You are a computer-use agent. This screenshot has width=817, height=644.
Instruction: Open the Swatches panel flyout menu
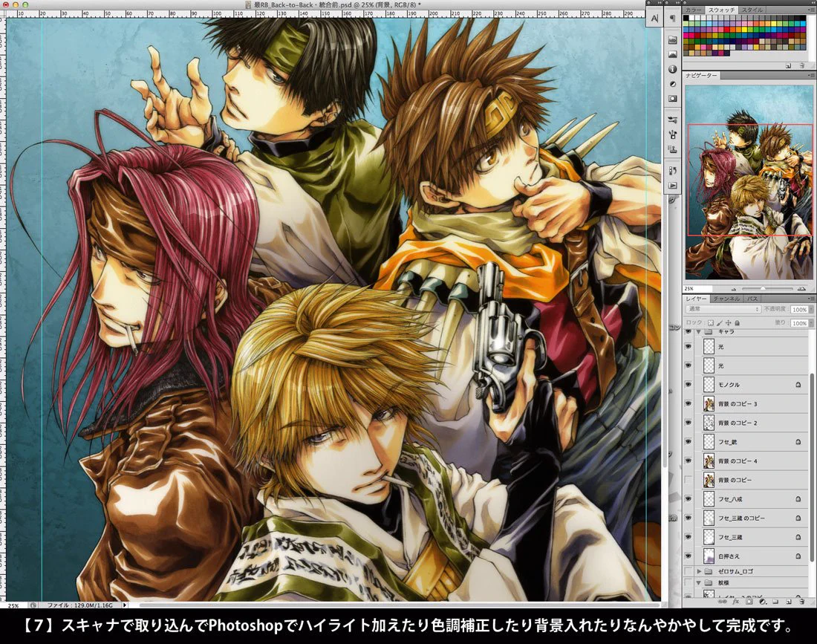tap(812, 10)
